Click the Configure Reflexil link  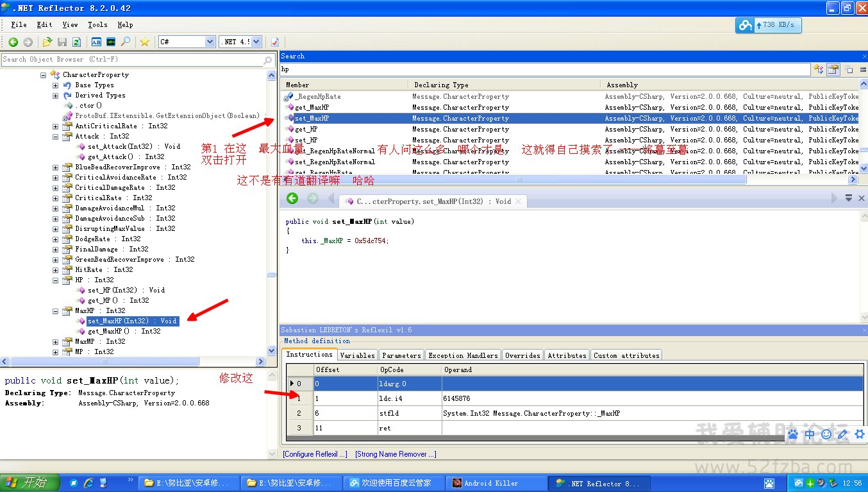315,454
